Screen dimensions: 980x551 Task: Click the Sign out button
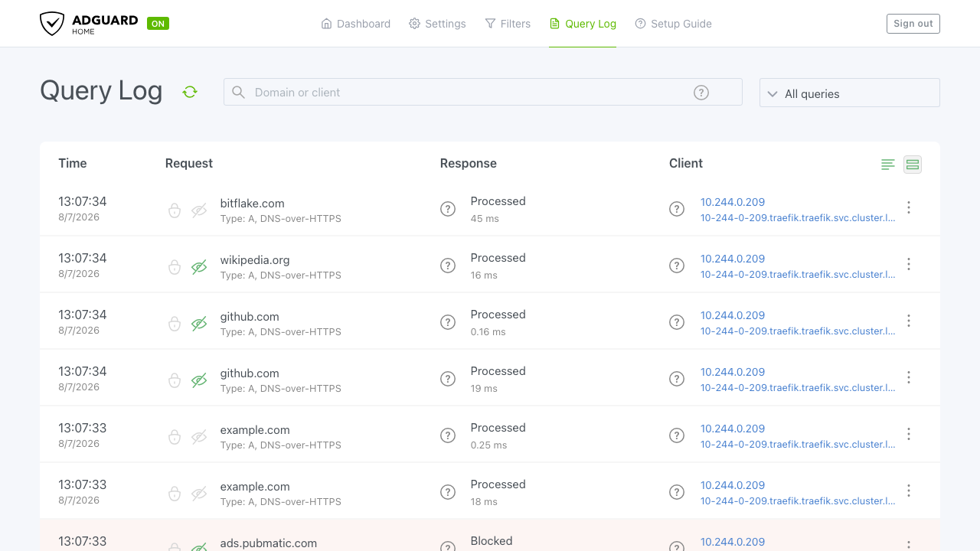pyautogui.click(x=913, y=24)
